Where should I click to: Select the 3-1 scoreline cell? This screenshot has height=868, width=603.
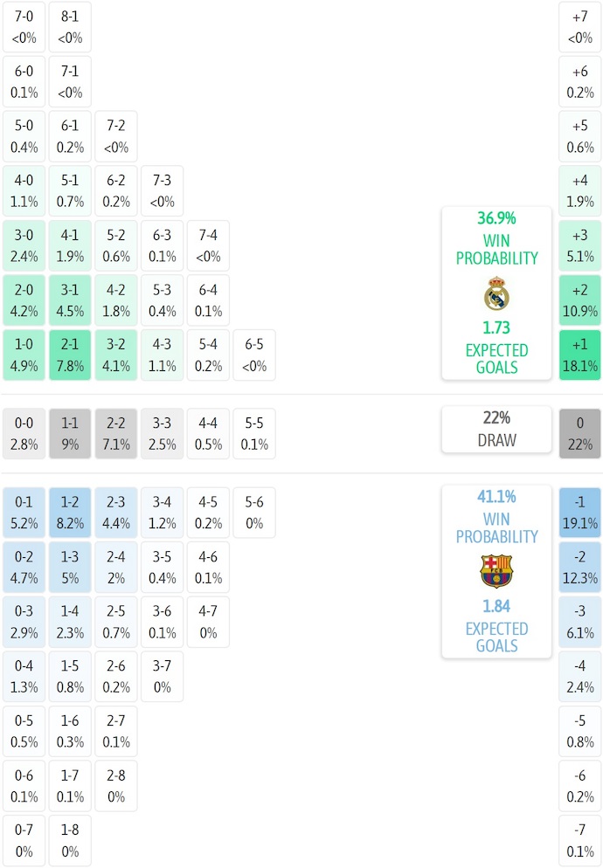(x=70, y=301)
